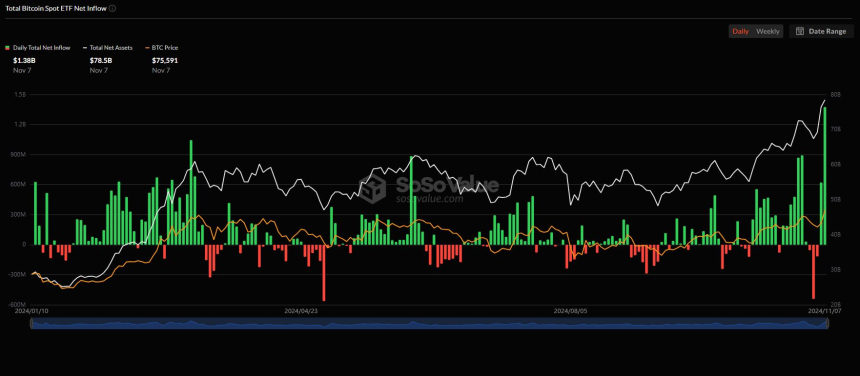This screenshot has height=376, width=860.
Task: Click the 2024/04/23 axis date label
Action: coord(301,311)
